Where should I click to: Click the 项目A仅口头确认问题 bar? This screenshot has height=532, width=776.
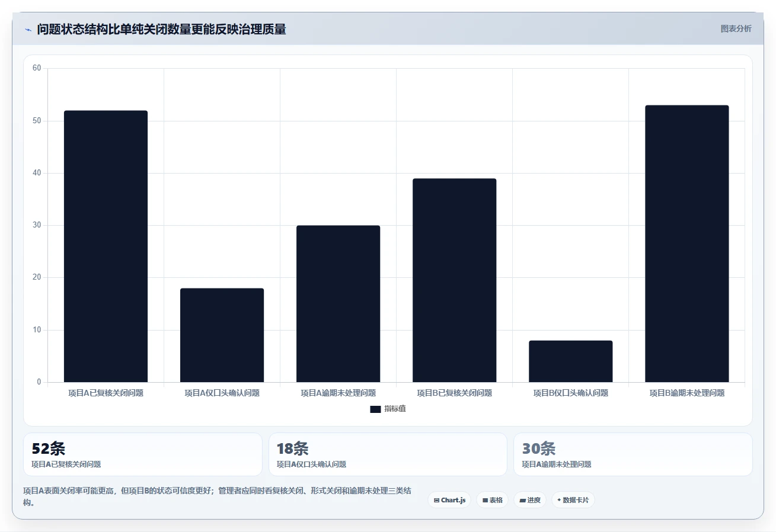pos(222,335)
